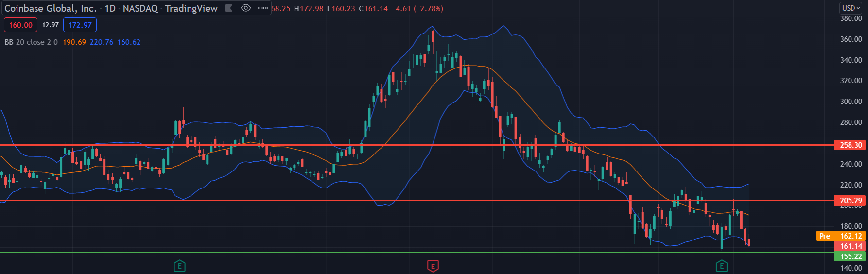Click the 380.00 price axis label
Image resolution: width=868 pixels, height=274 pixels.
pyautogui.click(x=851, y=18)
